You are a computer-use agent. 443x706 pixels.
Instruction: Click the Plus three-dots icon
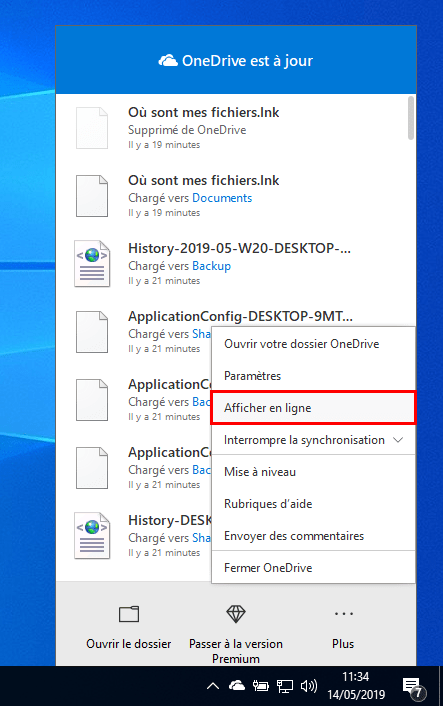344,614
